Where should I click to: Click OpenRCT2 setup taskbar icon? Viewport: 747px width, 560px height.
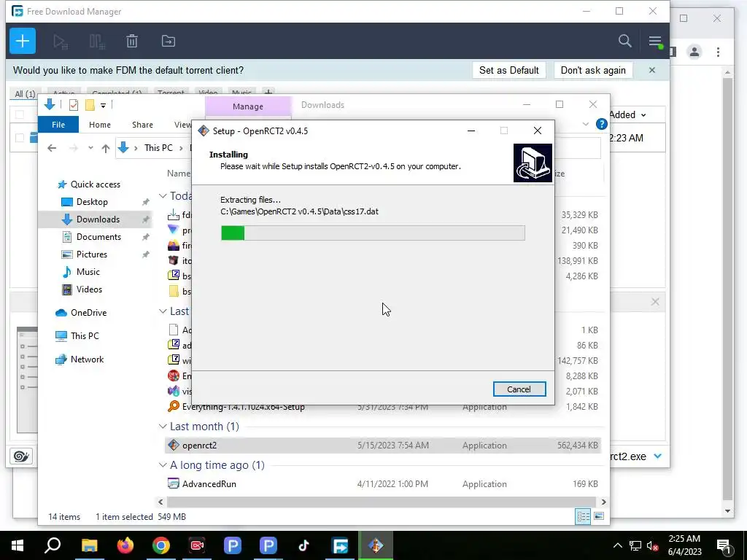[x=376, y=545]
